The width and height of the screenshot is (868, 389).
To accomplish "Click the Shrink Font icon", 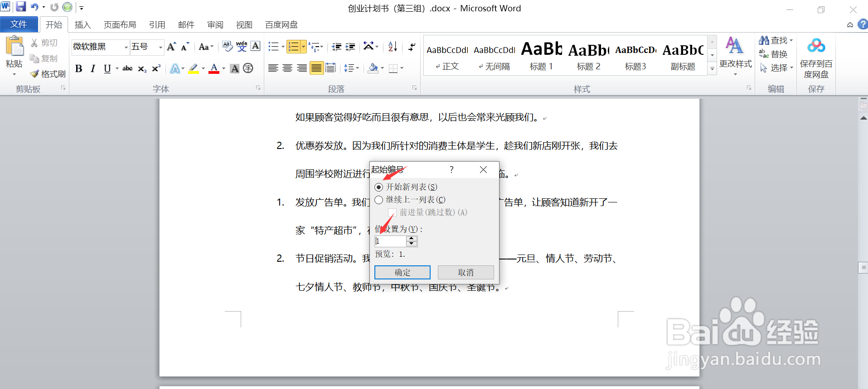I will coord(184,47).
